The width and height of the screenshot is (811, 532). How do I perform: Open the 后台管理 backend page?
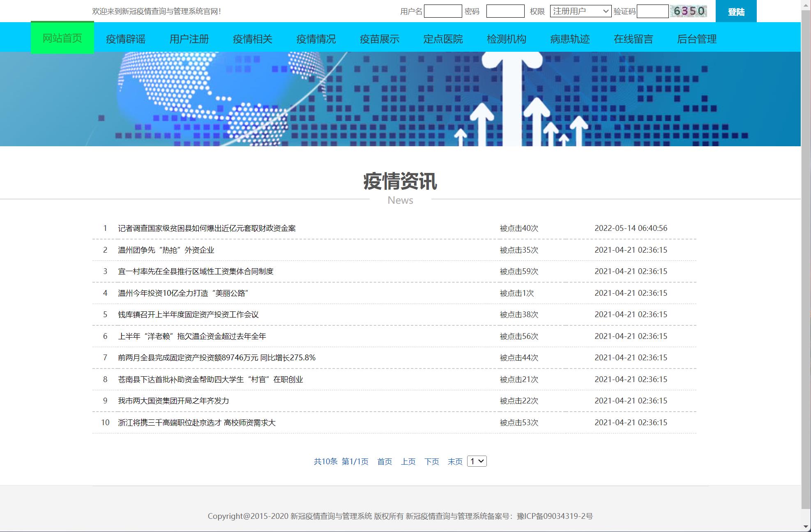pyautogui.click(x=697, y=39)
